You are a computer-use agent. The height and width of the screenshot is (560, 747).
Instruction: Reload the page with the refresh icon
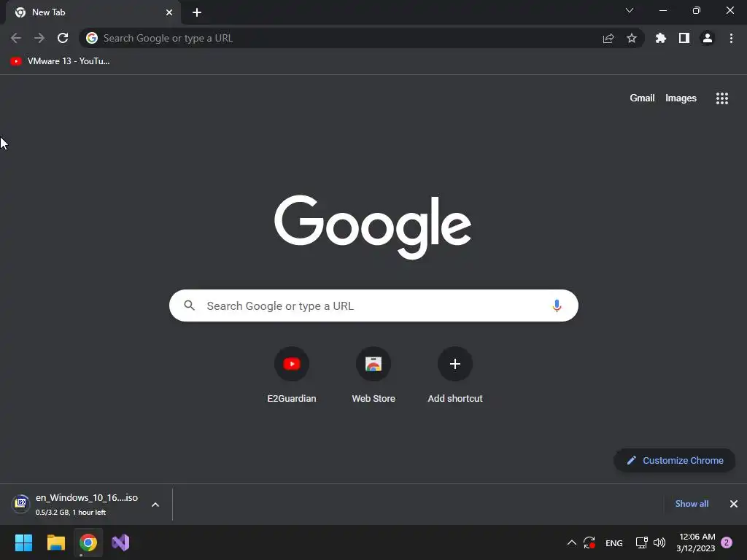[x=63, y=38]
